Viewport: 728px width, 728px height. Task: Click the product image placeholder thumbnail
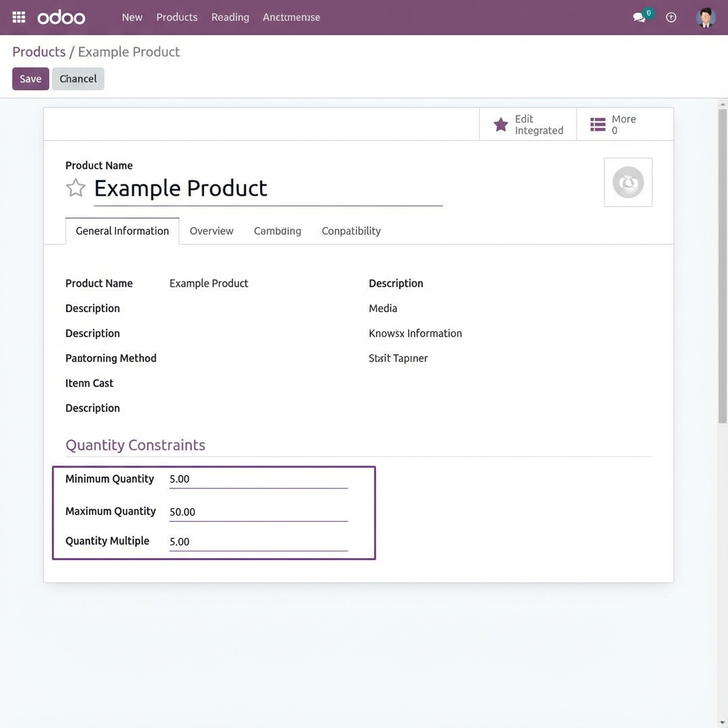tap(628, 182)
